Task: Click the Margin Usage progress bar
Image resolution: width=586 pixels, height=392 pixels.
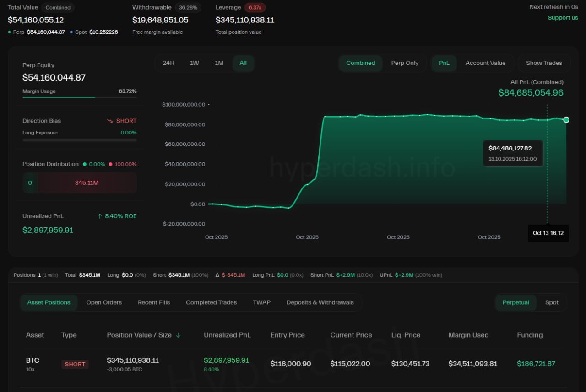Action: click(x=79, y=97)
